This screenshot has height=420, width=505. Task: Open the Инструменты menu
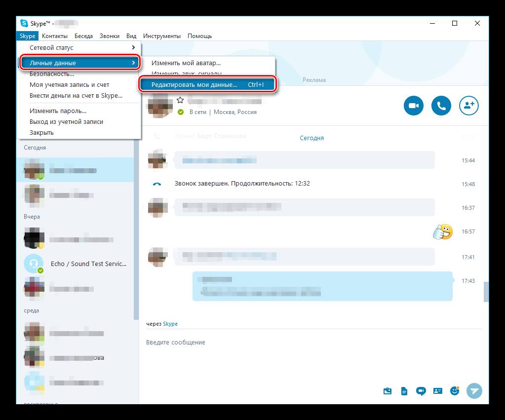pos(161,36)
